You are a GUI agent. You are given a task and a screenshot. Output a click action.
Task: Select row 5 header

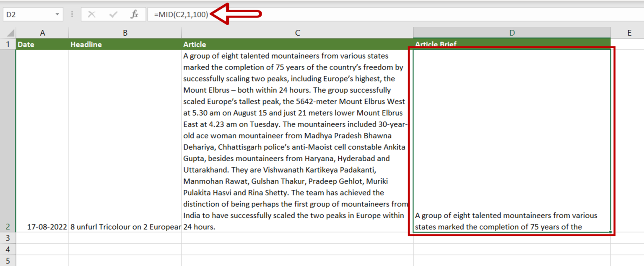[x=8, y=261]
